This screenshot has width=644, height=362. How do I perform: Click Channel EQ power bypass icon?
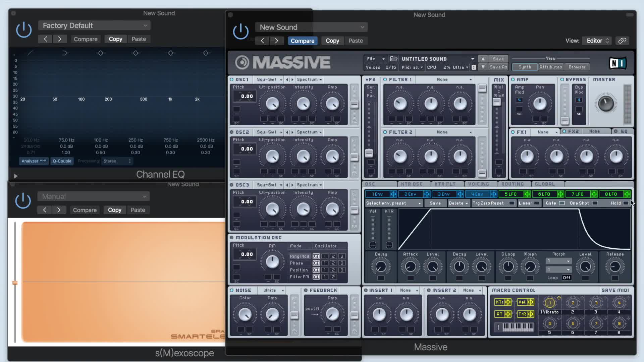[24, 30]
